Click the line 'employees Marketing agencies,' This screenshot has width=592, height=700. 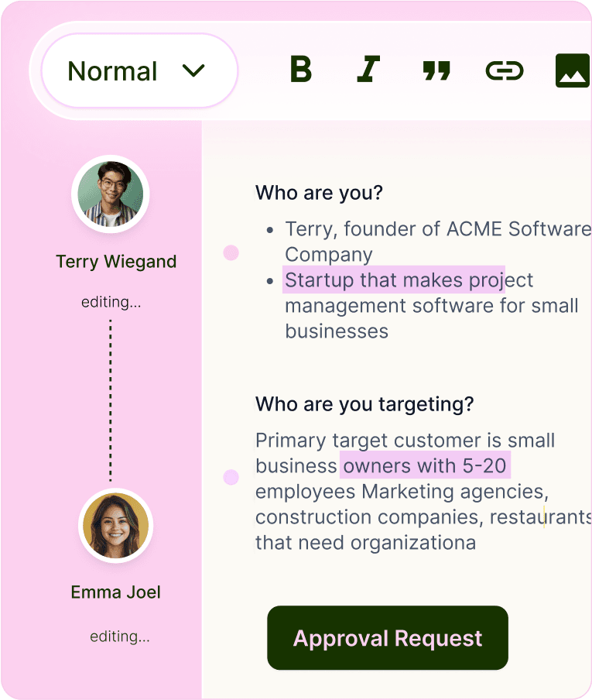point(402,492)
